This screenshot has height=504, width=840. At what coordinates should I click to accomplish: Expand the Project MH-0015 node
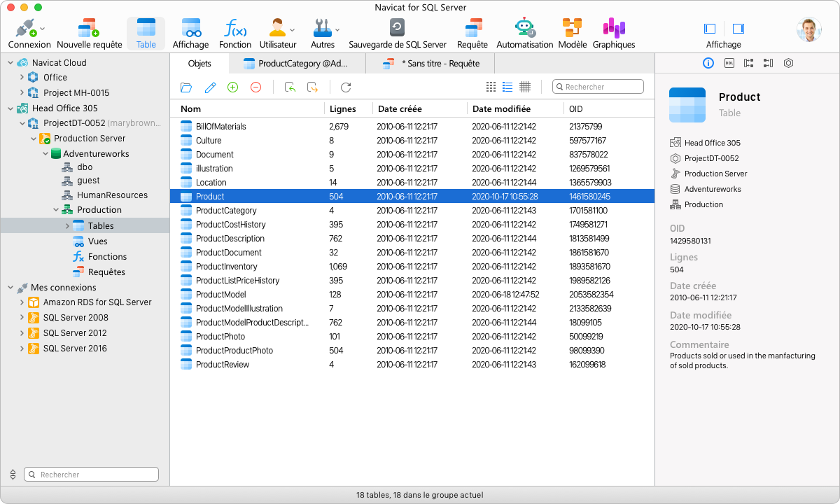tap(22, 93)
